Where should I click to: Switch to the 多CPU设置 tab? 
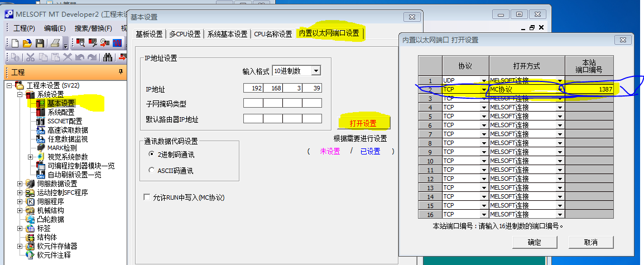click(x=185, y=34)
